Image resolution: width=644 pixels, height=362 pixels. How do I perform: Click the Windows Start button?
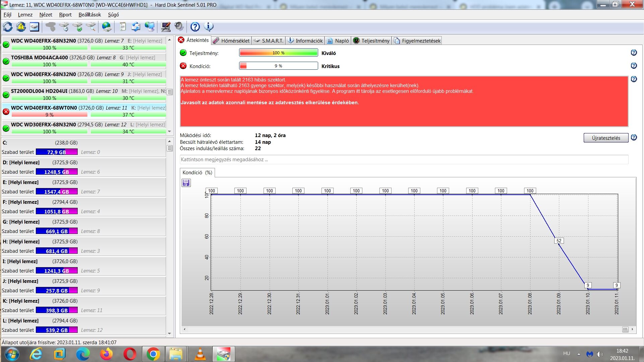11,354
